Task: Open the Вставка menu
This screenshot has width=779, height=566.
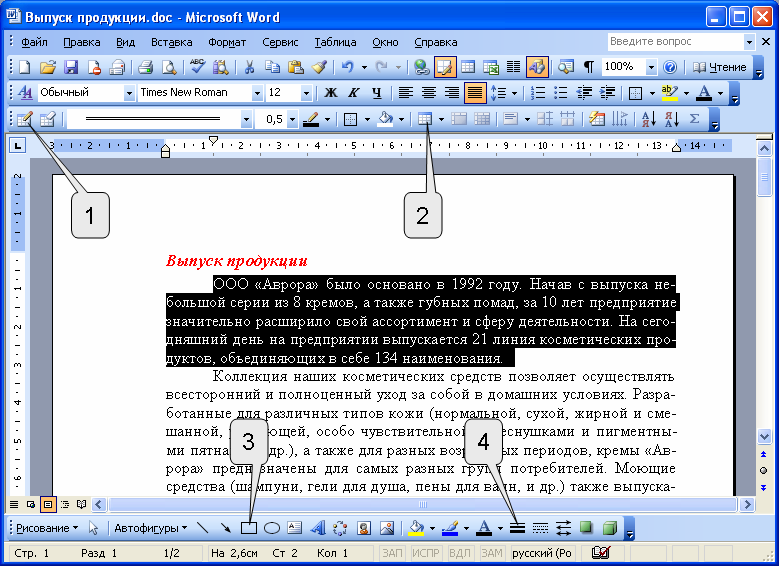Action: [x=171, y=42]
